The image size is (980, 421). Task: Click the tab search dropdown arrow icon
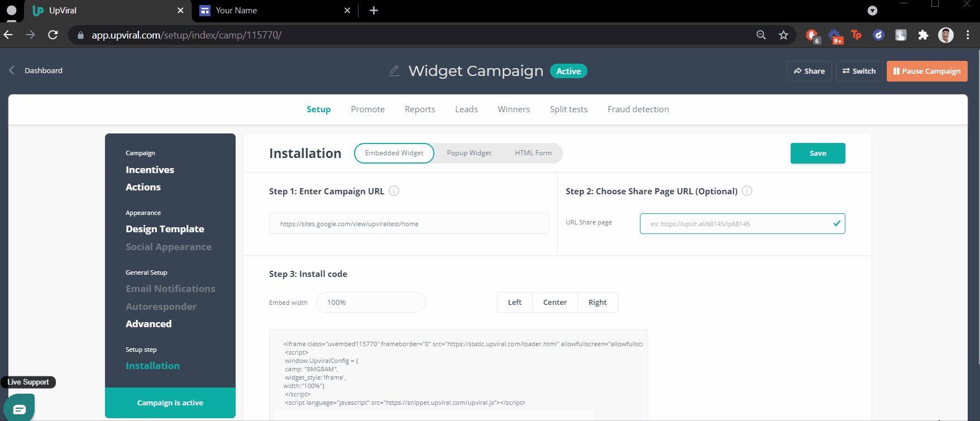click(x=872, y=11)
